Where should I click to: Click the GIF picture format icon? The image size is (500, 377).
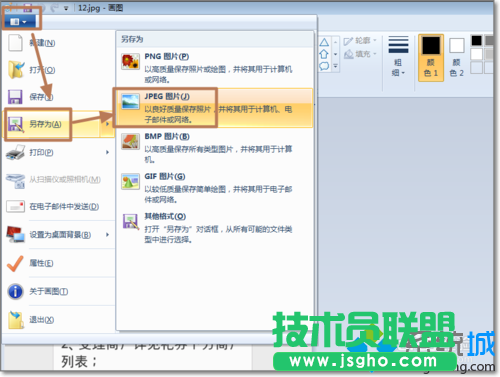coord(130,181)
